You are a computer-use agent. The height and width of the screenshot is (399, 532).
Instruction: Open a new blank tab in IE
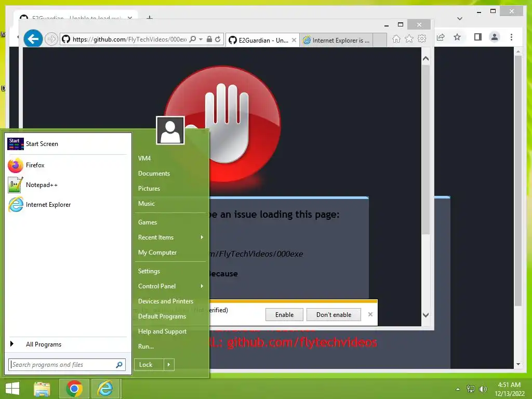380,40
